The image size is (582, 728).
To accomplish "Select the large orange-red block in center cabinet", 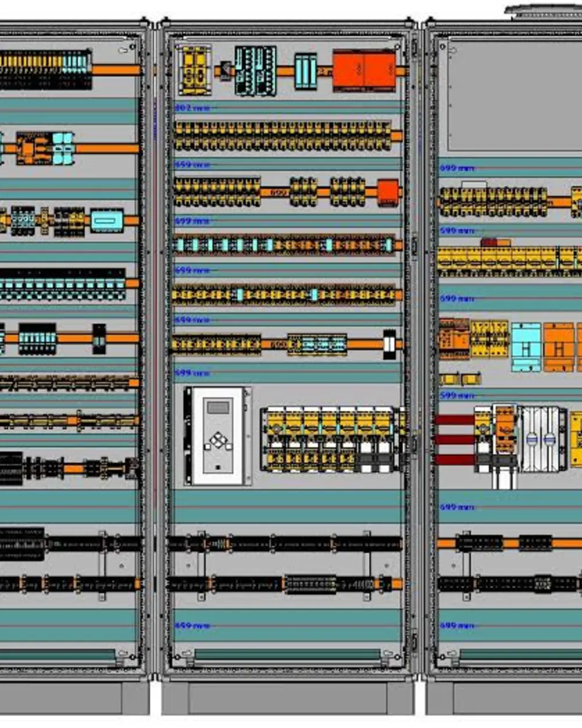I will coord(364,70).
